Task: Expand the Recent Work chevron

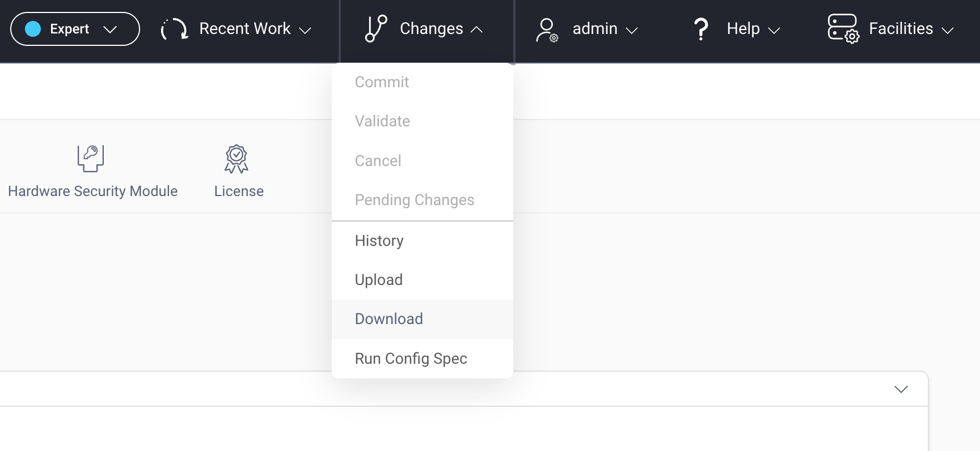Action: [305, 31]
